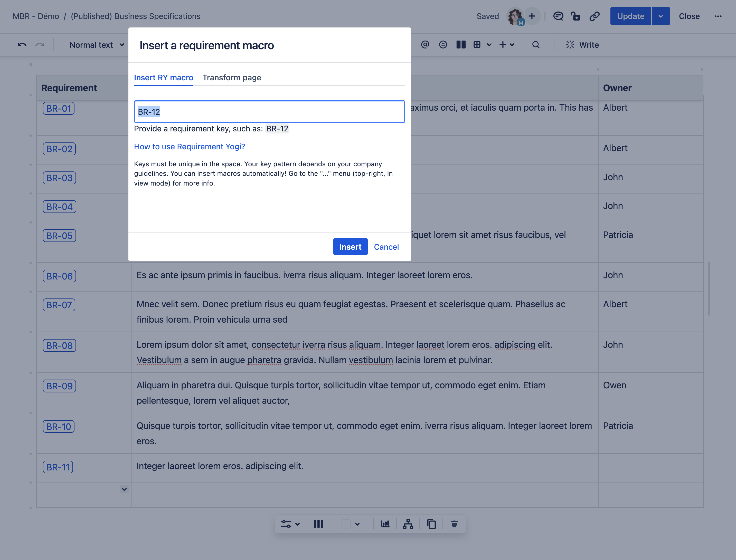
Task: Click the lock/permissions icon in top bar
Action: point(576,16)
